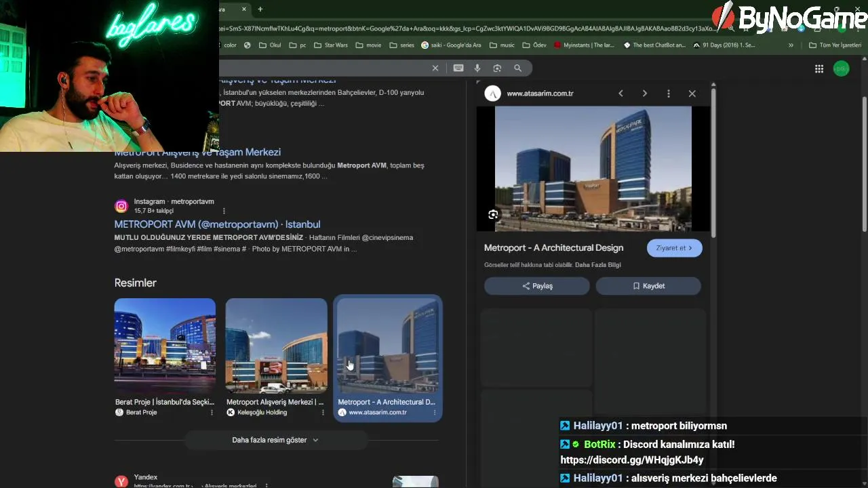Open www.atasarim.com.tr source in preview header
Image resolution: width=868 pixels, height=488 pixels.
(540, 94)
